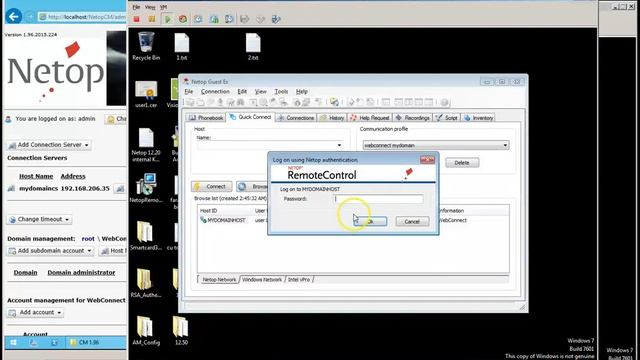Click the round help icon in Netop Guest toolbar
The width and height of the screenshot is (640, 360).
[x=444, y=102]
